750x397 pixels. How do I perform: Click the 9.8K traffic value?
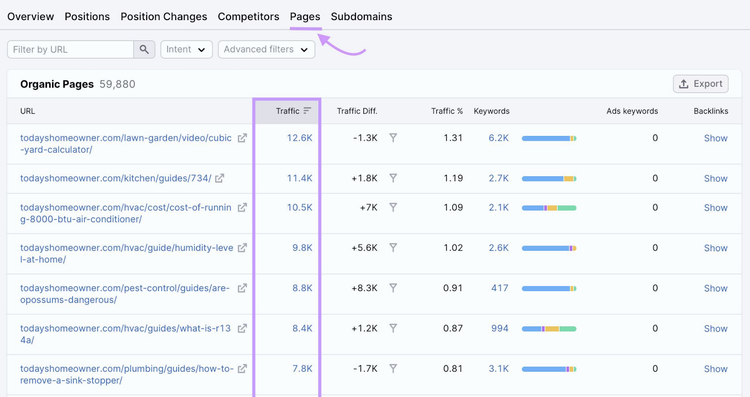302,247
